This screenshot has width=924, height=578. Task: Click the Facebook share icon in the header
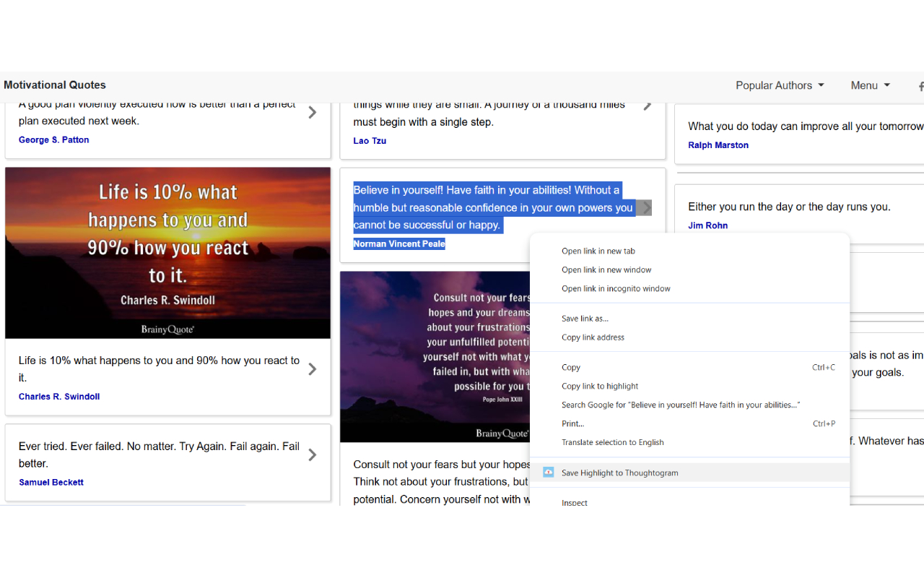coord(920,86)
